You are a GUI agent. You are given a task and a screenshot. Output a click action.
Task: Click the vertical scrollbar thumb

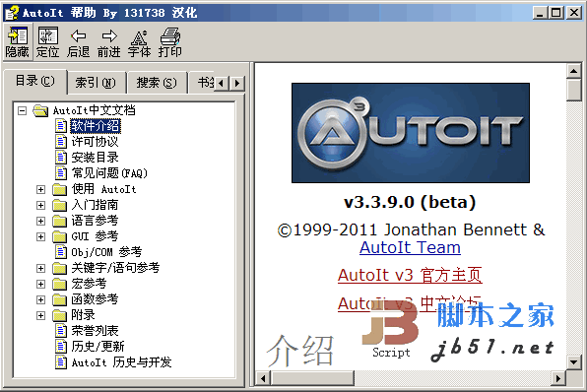tap(573, 90)
